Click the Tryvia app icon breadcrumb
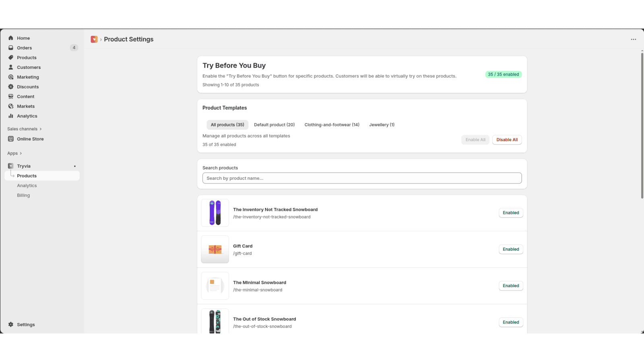This screenshot has height=362, width=644. coord(94,39)
